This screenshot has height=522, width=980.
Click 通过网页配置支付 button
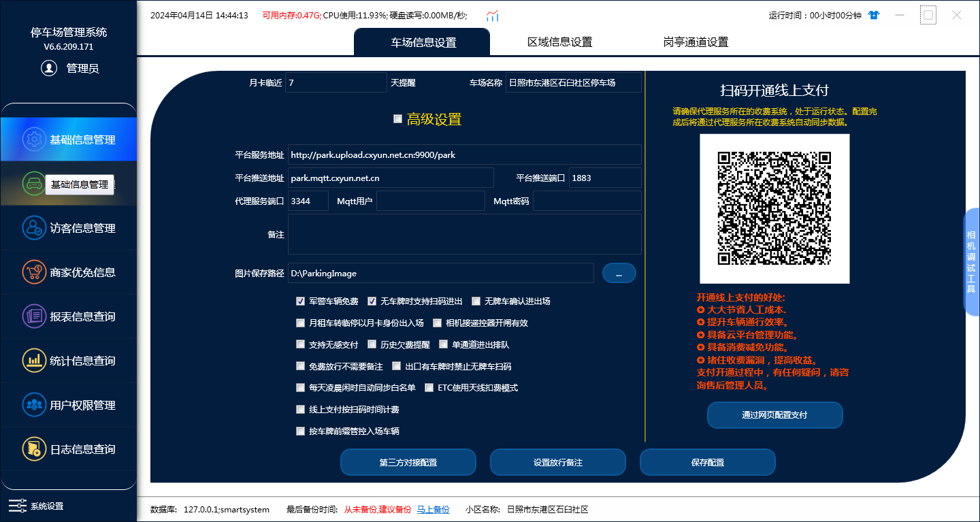click(774, 415)
